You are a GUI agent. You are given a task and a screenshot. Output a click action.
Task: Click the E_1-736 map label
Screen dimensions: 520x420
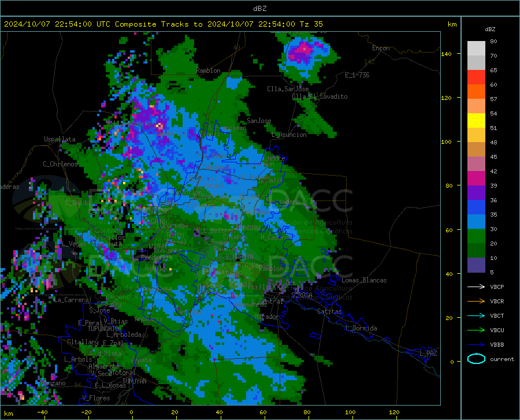coord(357,75)
